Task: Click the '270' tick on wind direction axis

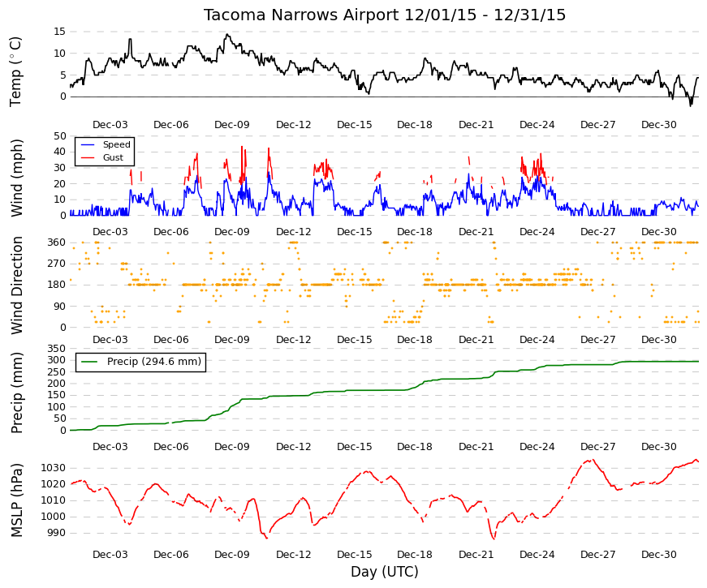Action: coord(56,264)
